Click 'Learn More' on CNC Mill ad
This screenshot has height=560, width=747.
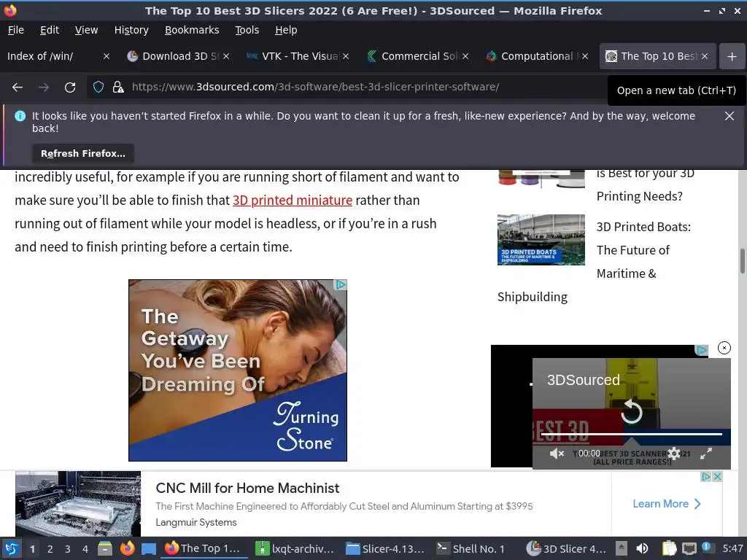[x=667, y=504]
